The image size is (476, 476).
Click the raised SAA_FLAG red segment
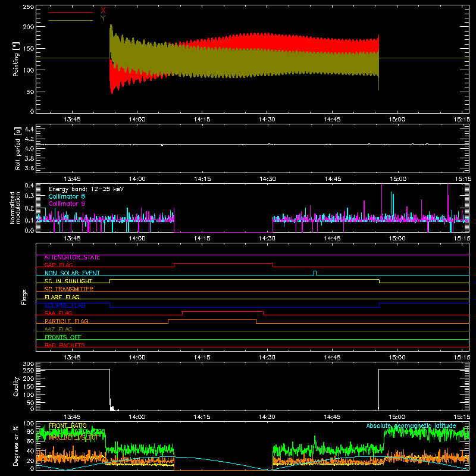pos(223,311)
